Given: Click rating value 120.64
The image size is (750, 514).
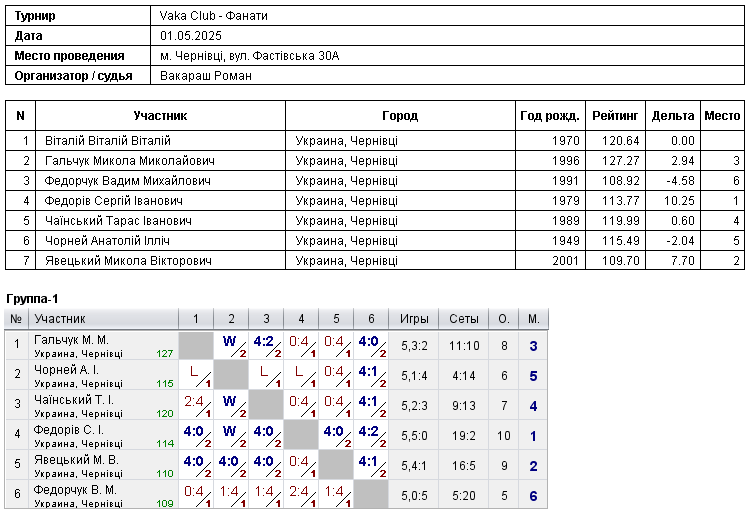Looking at the screenshot, I should (620, 141).
